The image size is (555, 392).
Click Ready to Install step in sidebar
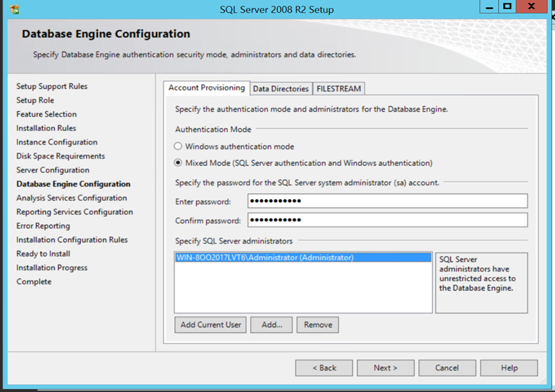point(43,253)
